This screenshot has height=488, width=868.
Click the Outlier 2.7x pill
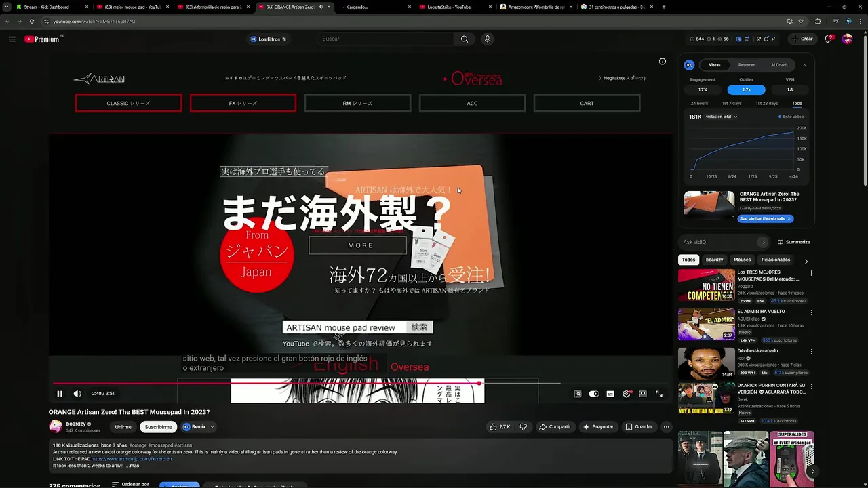pyautogui.click(x=746, y=89)
